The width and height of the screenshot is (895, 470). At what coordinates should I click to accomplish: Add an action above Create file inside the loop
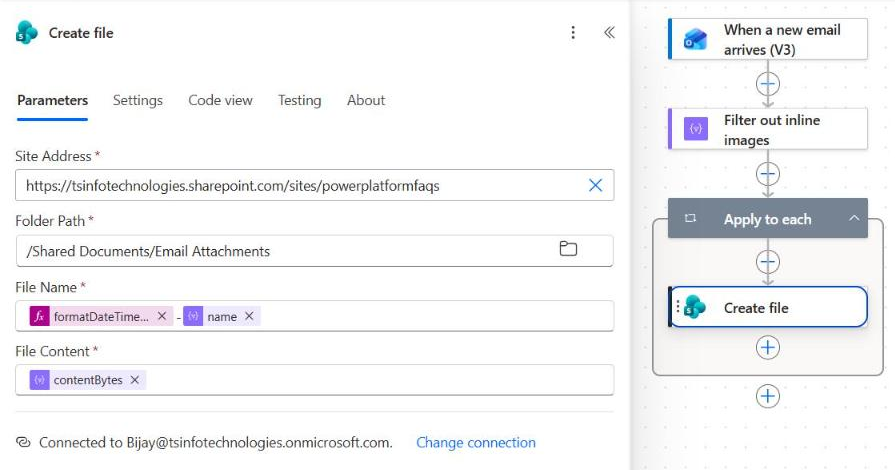(x=768, y=262)
